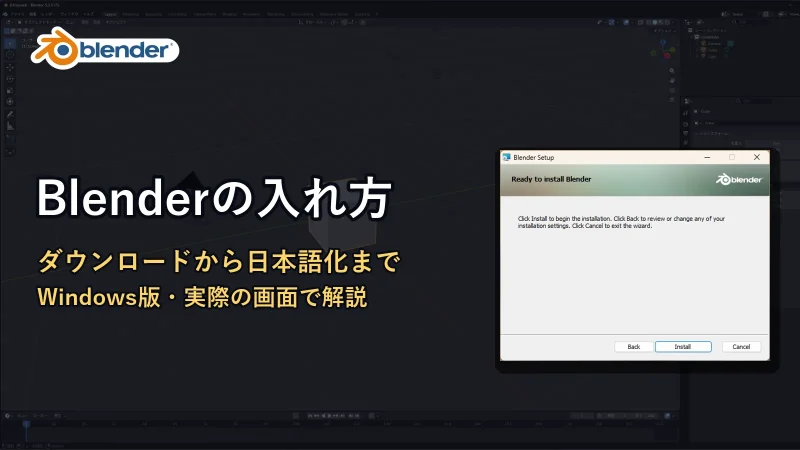Switch to the Shading workspace tab
This screenshot has height=450, width=800.
(x=229, y=14)
